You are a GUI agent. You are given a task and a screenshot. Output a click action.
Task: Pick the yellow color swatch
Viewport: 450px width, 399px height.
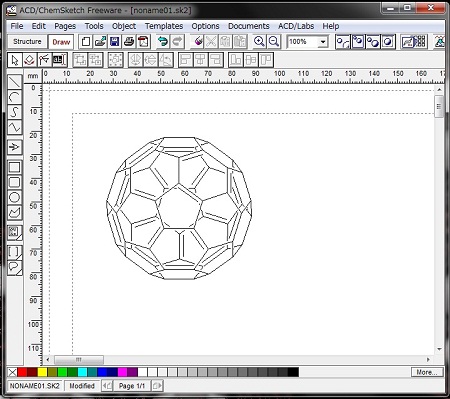pos(42,372)
